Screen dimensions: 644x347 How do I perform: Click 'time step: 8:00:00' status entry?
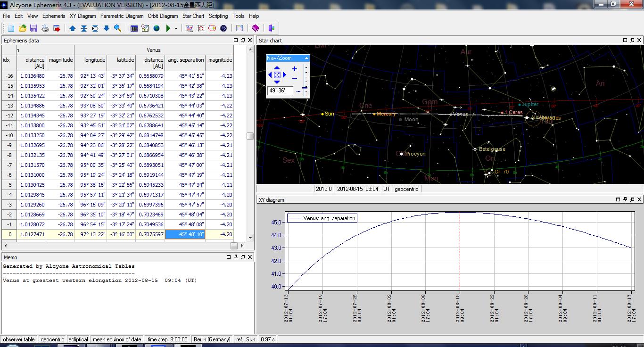click(x=167, y=339)
